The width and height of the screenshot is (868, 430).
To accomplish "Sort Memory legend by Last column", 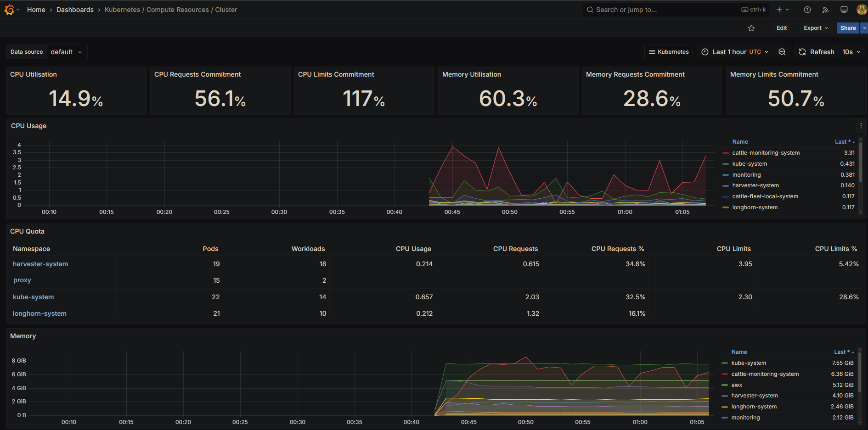I will (x=844, y=352).
